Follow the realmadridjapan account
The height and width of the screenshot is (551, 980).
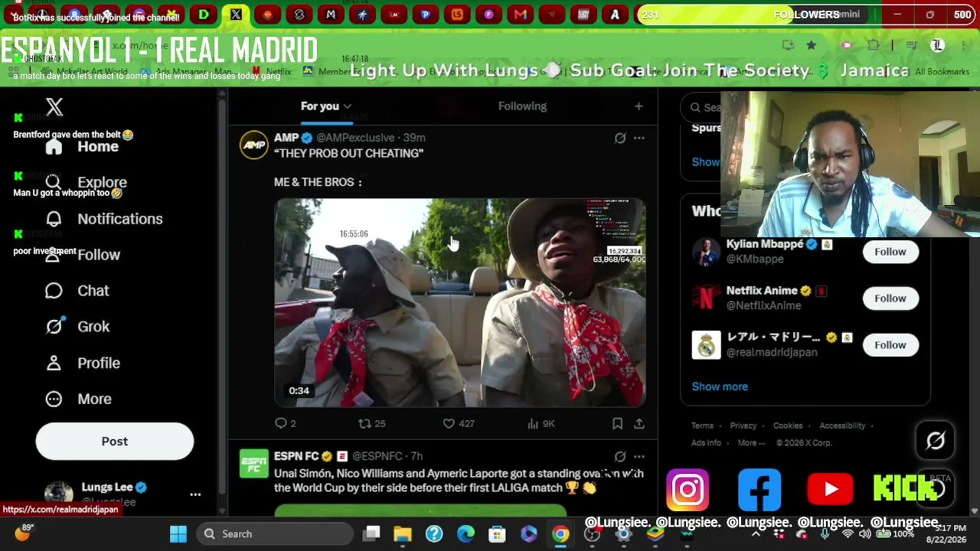[x=890, y=345]
